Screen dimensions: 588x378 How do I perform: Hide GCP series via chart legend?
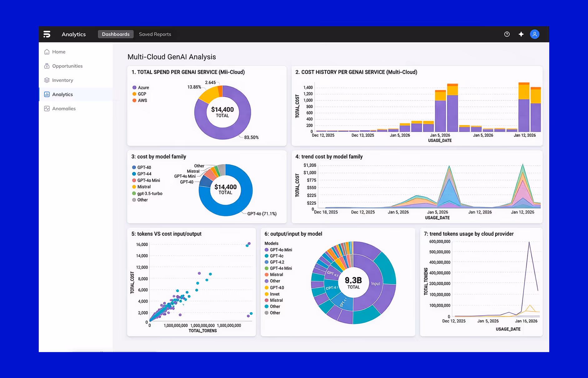141,94
